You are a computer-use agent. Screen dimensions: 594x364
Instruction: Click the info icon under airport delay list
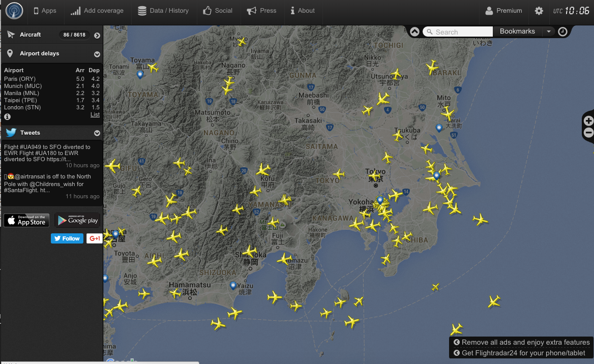[7, 116]
